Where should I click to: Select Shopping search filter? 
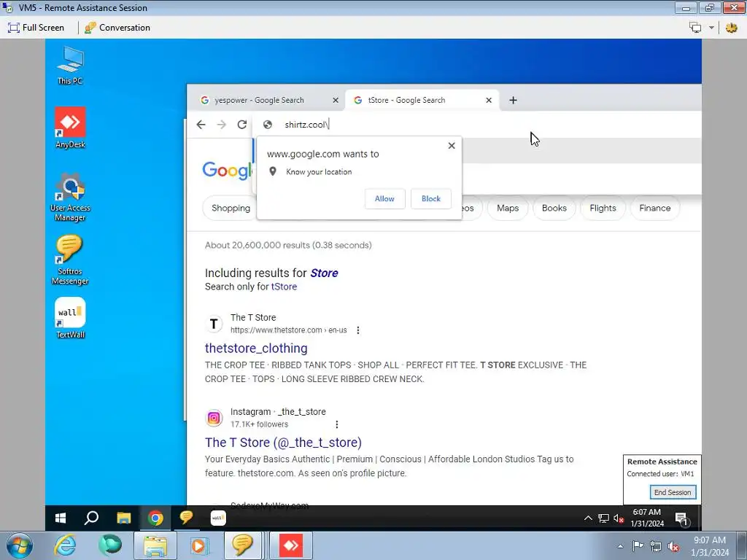pyautogui.click(x=231, y=208)
